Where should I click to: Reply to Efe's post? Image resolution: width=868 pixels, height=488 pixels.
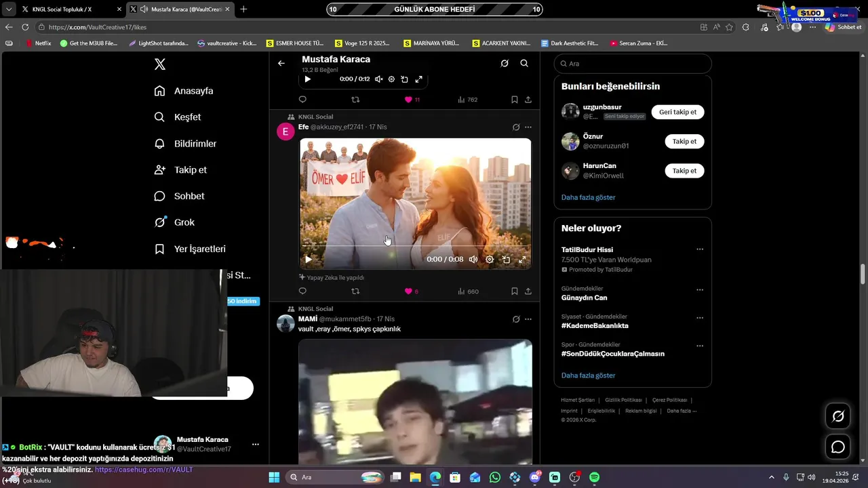[x=302, y=291]
